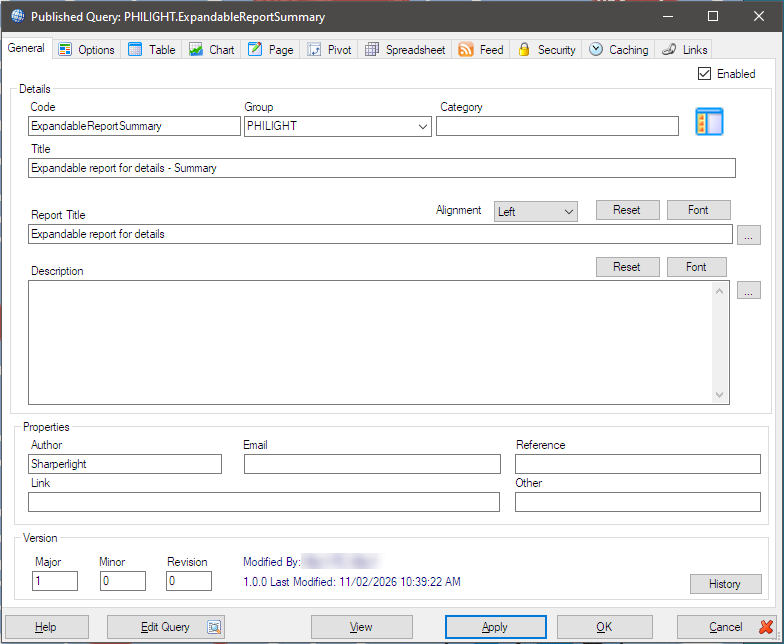784x644 pixels.
Task: Click the Minor version field
Action: tap(123, 581)
